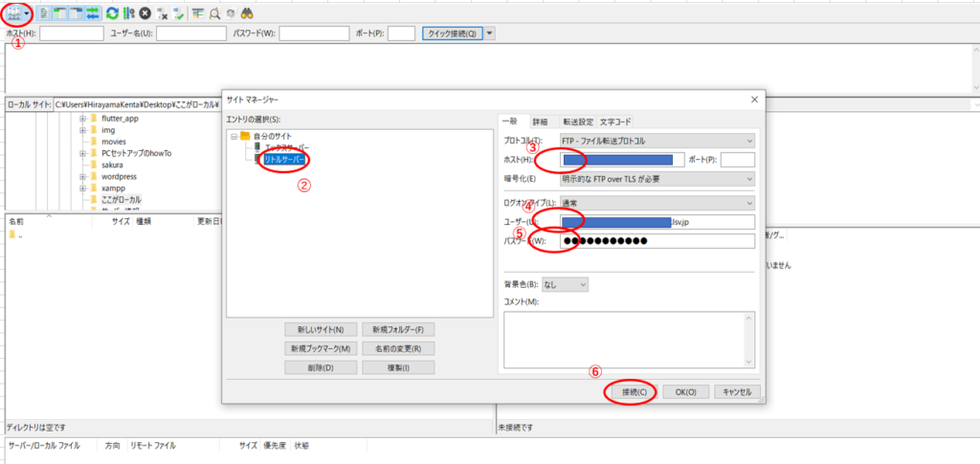Expand the img folder node
The image size is (980, 464).
[x=82, y=130]
